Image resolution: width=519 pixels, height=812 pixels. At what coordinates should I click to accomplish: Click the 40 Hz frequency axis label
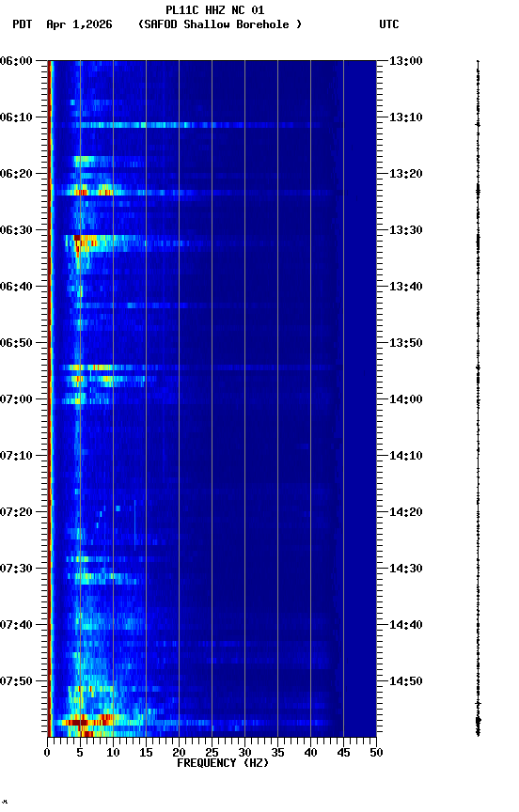tap(311, 753)
